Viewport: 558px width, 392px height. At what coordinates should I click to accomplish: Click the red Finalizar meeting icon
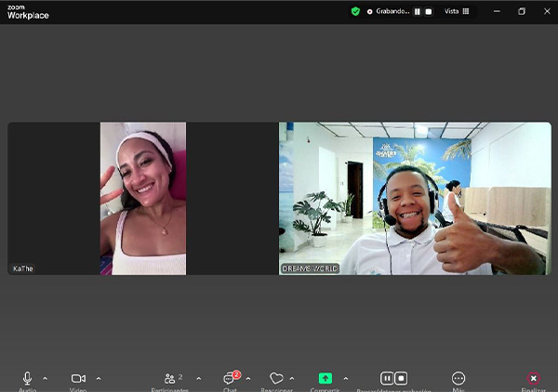tap(533, 378)
